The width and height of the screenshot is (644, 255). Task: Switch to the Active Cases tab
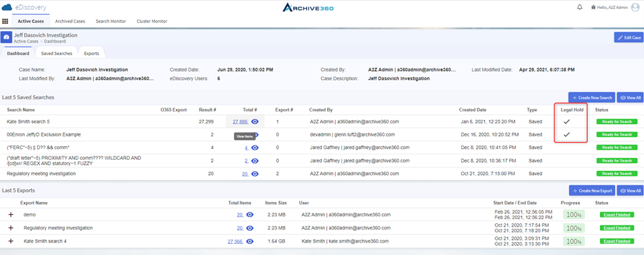point(31,21)
